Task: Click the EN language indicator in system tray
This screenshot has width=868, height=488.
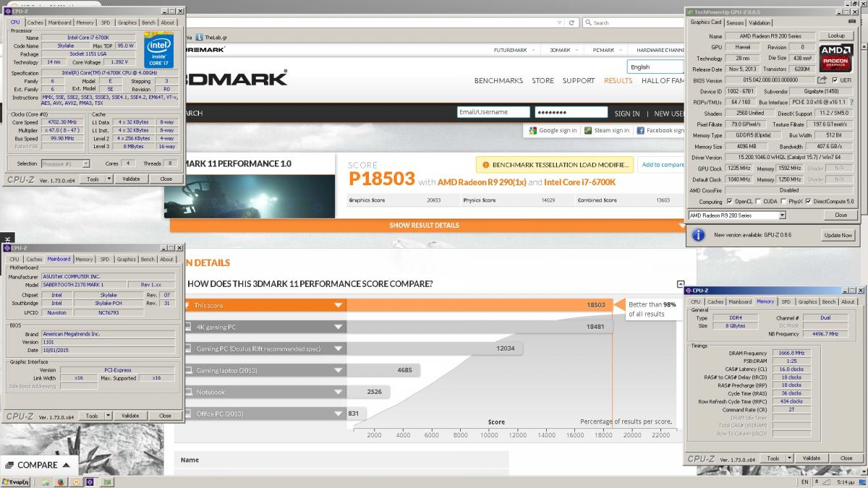Action: coord(805,481)
